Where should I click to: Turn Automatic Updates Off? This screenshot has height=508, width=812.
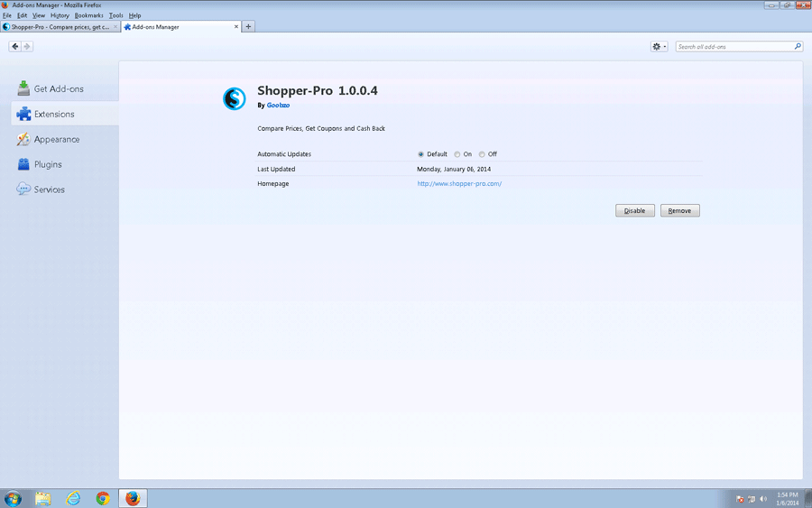click(483, 154)
